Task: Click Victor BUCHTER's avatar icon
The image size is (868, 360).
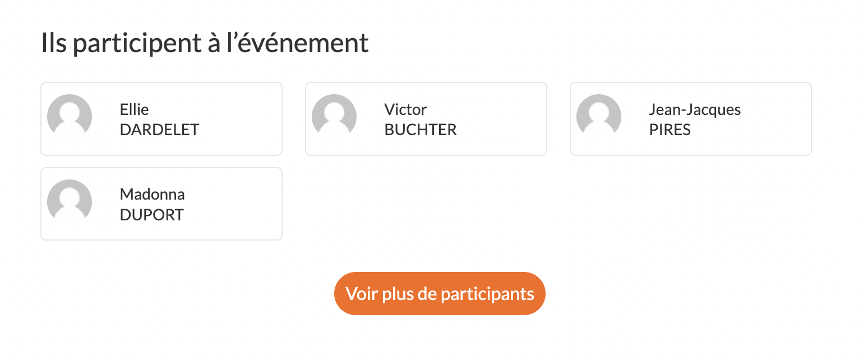Action: [334, 116]
